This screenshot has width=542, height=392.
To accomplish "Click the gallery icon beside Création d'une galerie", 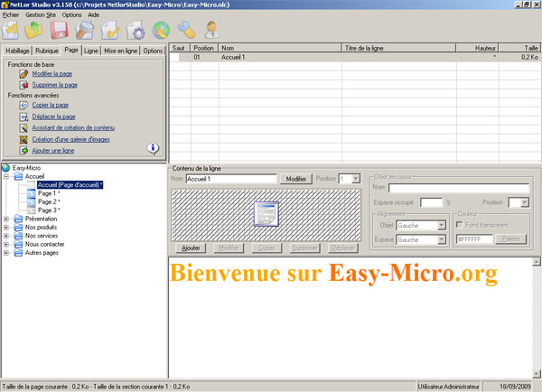I will coord(23,140).
